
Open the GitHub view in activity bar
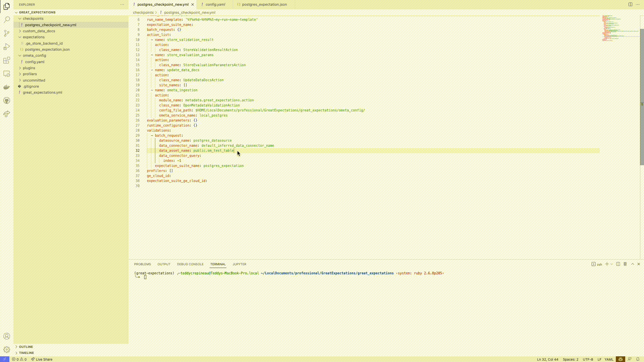pos(7,101)
